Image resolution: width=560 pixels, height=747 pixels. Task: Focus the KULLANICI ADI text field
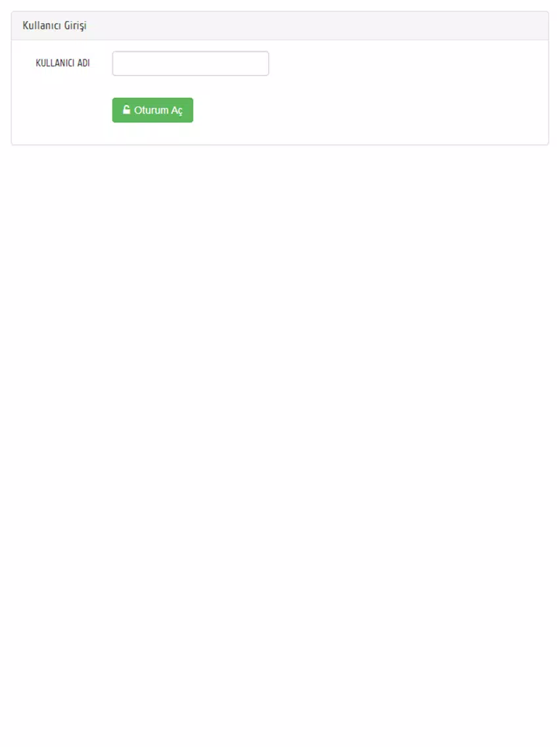(x=191, y=63)
